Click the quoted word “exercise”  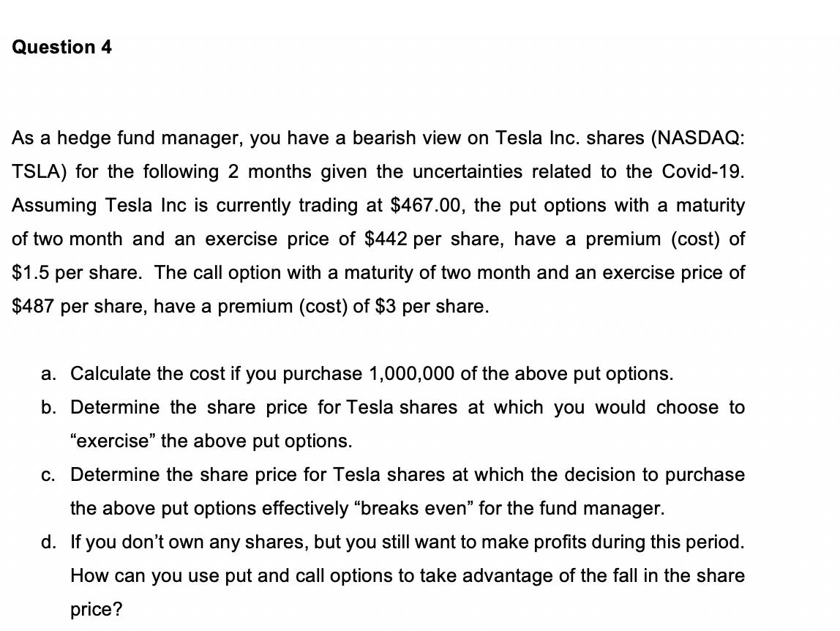click(x=113, y=441)
